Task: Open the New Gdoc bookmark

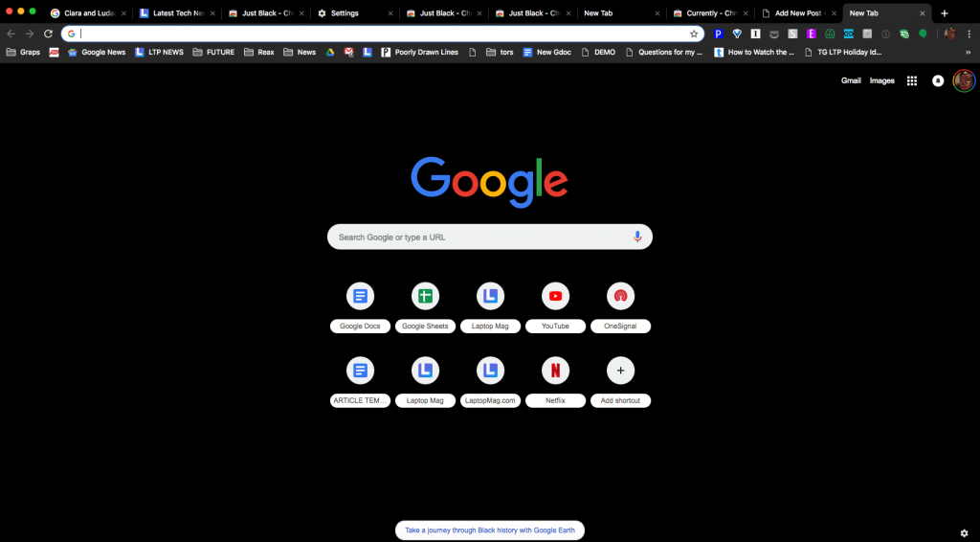Action: click(x=546, y=53)
